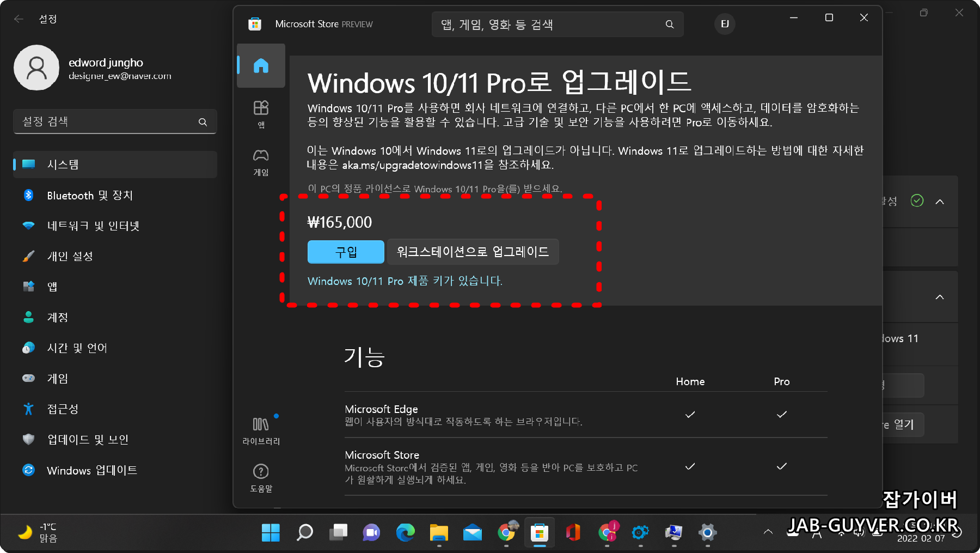The image size is (980, 553).
Task: Go back in the Settings window
Action: [19, 19]
